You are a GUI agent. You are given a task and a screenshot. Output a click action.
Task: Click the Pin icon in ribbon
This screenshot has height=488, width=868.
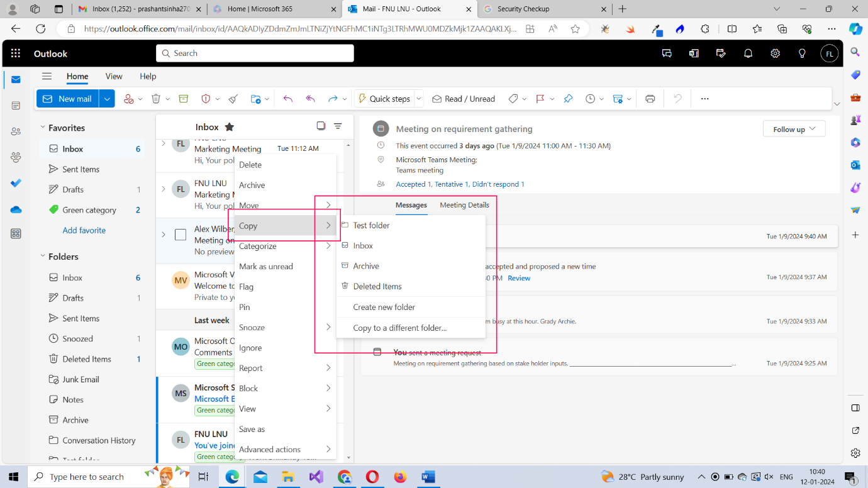pos(568,99)
